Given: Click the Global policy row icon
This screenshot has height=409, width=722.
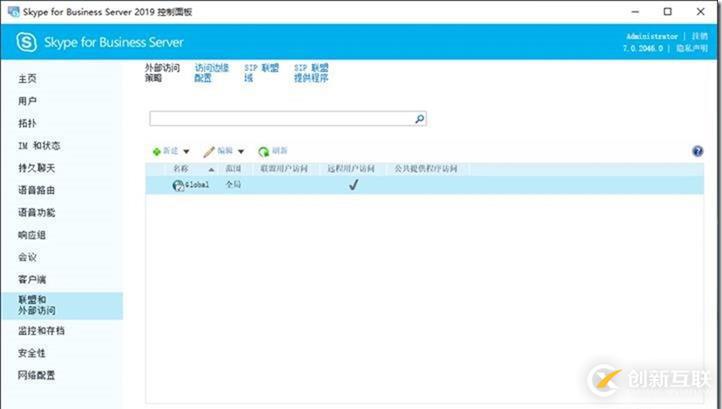Looking at the screenshot, I should click(x=178, y=185).
